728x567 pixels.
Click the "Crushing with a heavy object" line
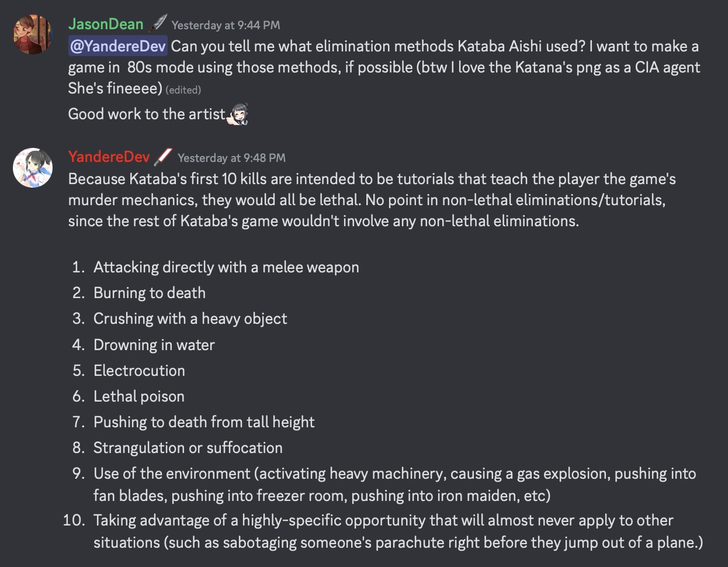point(190,319)
